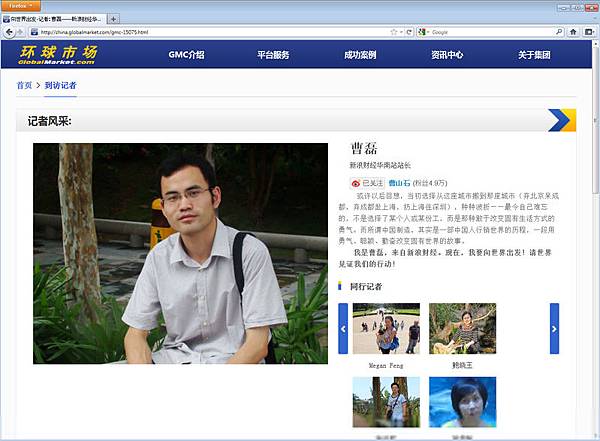Open a new tab with plus button
Viewport: 600px width, 441px height.
[x=113, y=18]
